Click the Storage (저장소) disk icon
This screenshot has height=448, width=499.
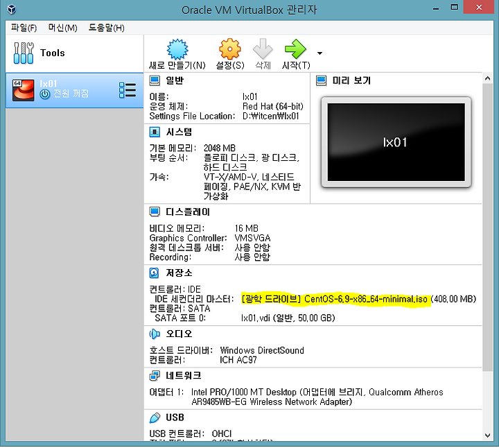click(154, 273)
